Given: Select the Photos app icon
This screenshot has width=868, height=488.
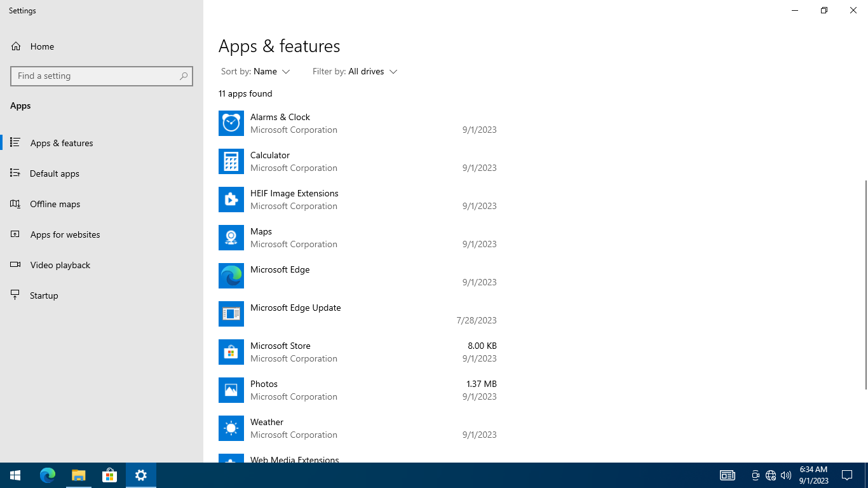Looking at the screenshot, I should tap(231, 390).
